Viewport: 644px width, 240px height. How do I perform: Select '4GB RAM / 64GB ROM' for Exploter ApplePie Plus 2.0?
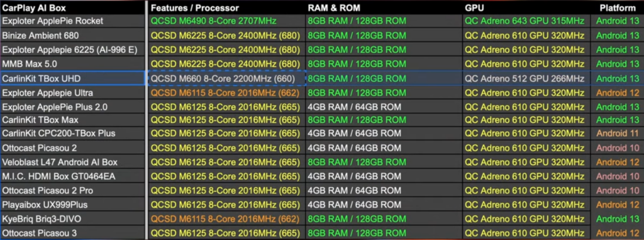[x=384, y=107]
